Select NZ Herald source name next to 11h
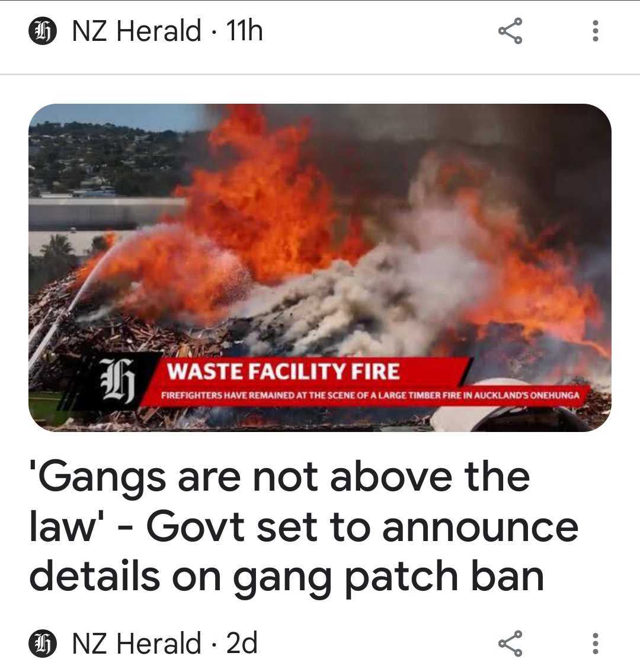 coord(136,31)
